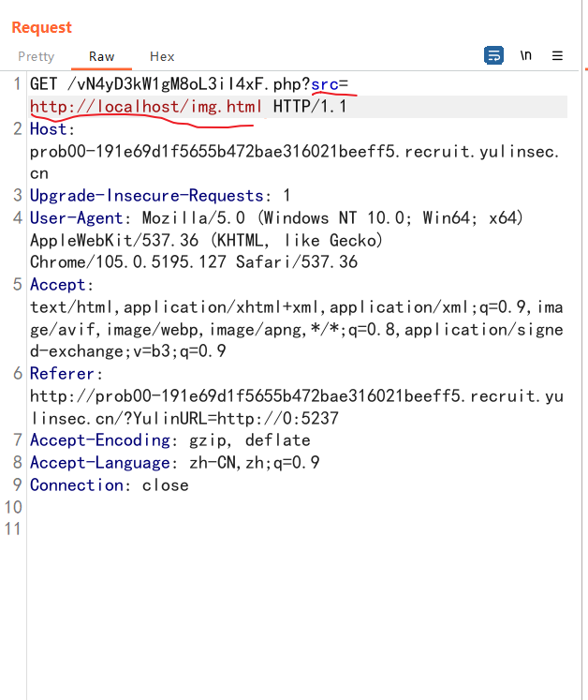Switch to the Hex tab
This screenshot has height=700, width=588.
point(162,57)
